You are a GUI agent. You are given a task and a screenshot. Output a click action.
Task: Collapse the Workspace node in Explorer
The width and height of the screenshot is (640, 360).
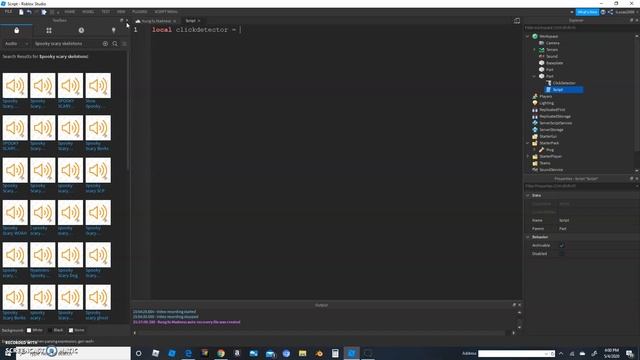tap(528, 36)
